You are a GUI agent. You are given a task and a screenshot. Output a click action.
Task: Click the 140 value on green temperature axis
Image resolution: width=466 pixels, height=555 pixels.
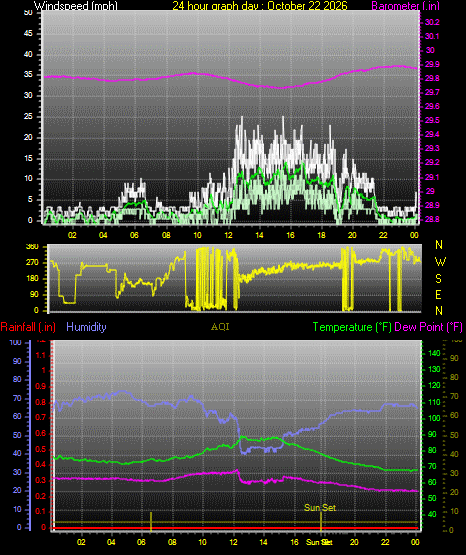pos(434,353)
